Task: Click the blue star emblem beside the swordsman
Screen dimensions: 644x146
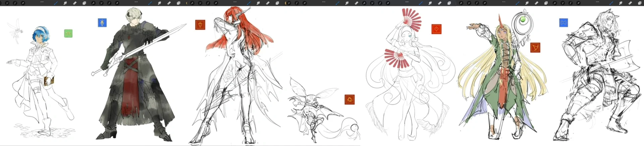Action: [x=102, y=23]
